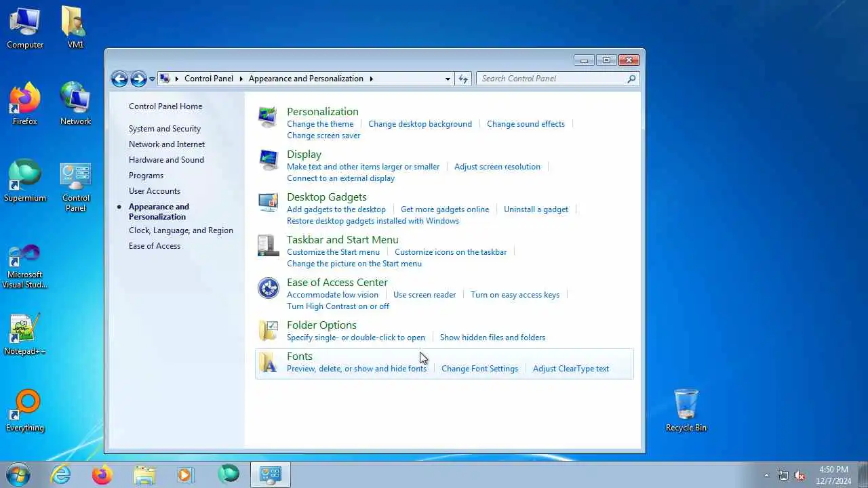Click Show hidden files and folders
The image size is (868, 488).
(x=492, y=338)
